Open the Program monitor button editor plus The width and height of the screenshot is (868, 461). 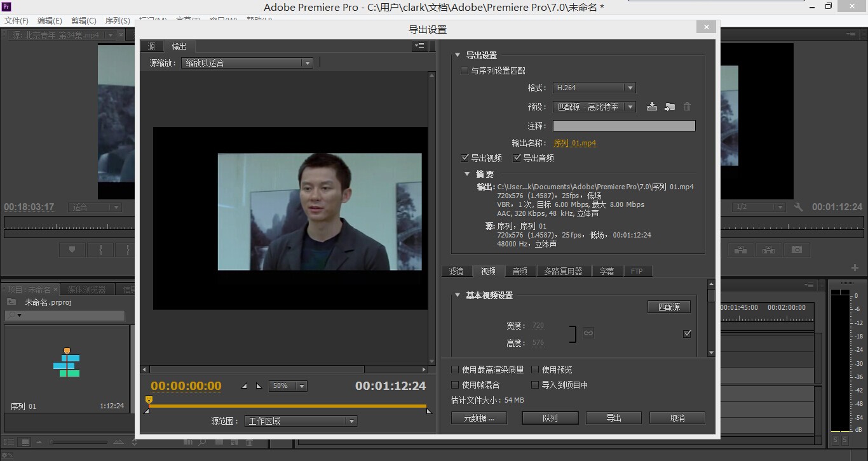(x=855, y=268)
